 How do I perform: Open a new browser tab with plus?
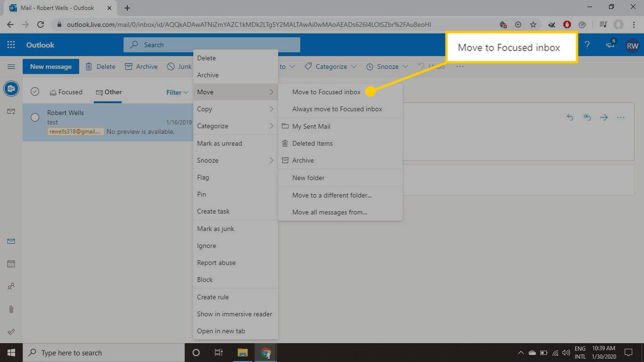tap(127, 8)
